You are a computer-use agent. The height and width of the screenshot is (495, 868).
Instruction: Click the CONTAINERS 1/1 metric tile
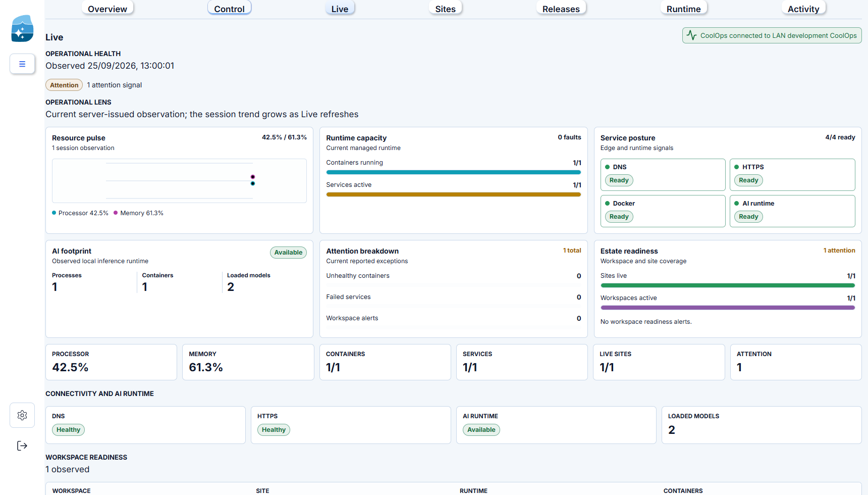tap(385, 362)
